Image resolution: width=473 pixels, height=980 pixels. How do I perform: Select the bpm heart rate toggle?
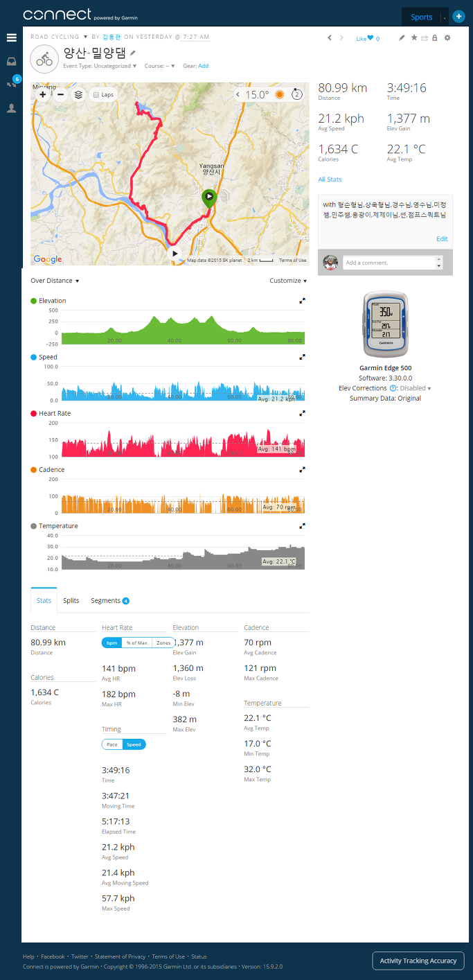click(x=111, y=643)
